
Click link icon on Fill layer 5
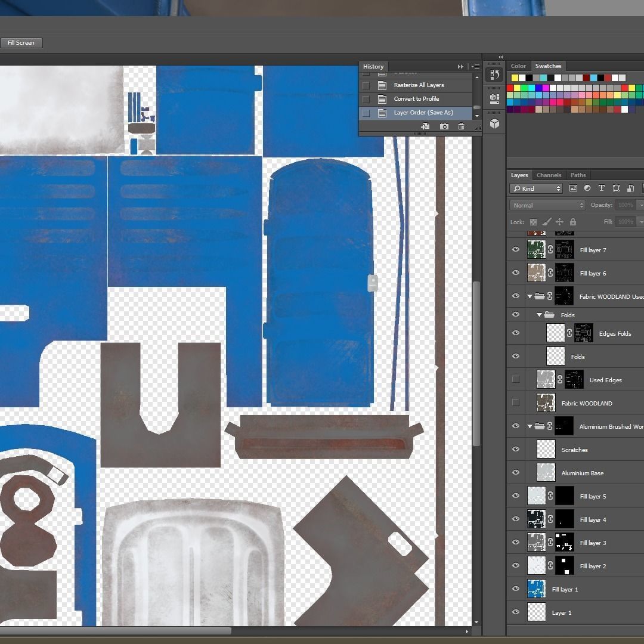point(550,496)
